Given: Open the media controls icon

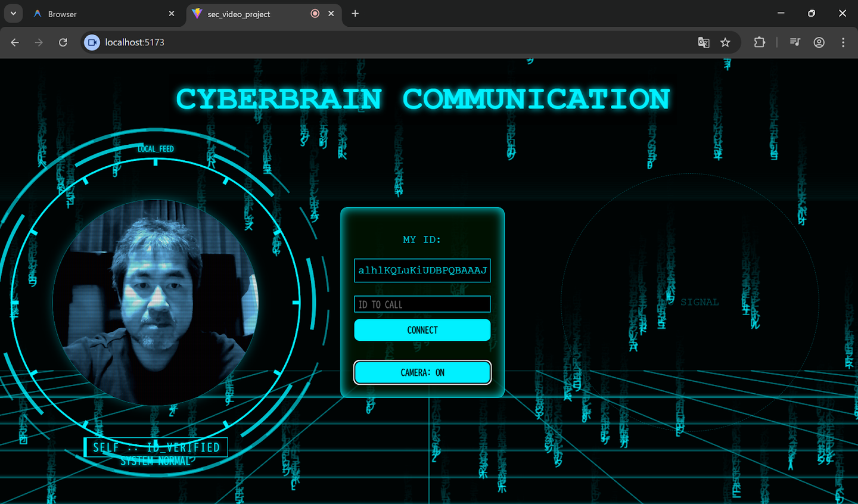Looking at the screenshot, I should point(795,42).
